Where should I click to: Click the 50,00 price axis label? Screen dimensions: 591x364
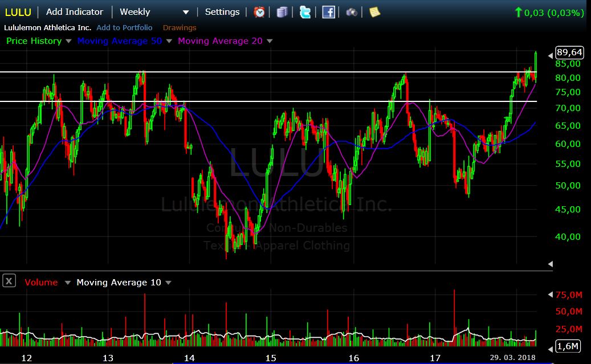point(568,185)
